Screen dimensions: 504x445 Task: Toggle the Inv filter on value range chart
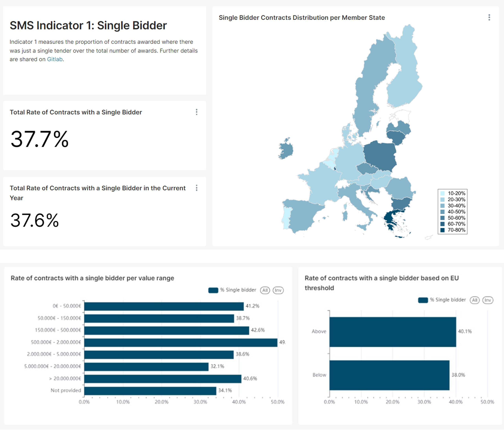tap(278, 290)
